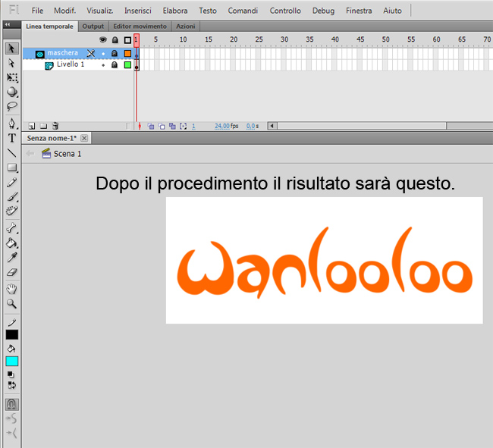Select the Eraser tool
Screen dimensions: 493x448
12,272
